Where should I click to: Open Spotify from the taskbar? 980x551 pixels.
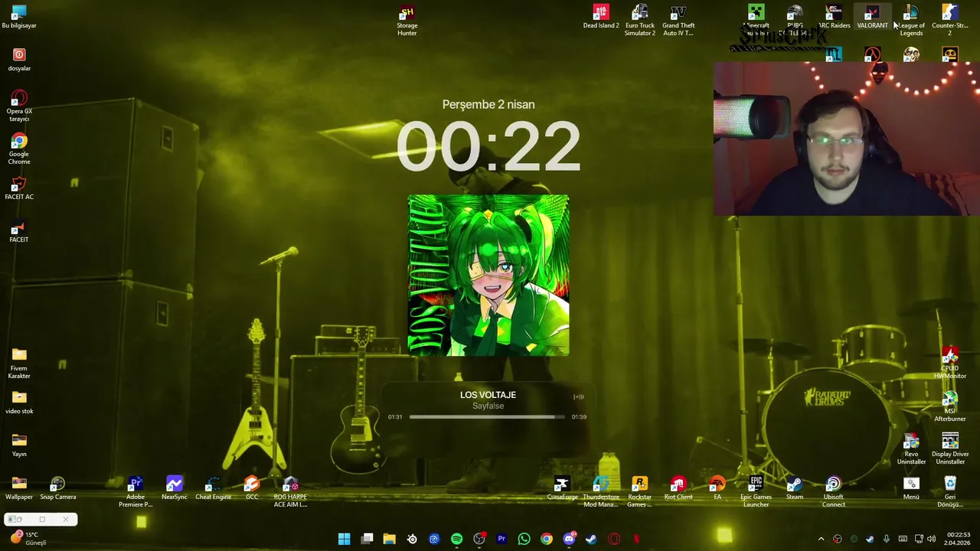(x=457, y=539)
